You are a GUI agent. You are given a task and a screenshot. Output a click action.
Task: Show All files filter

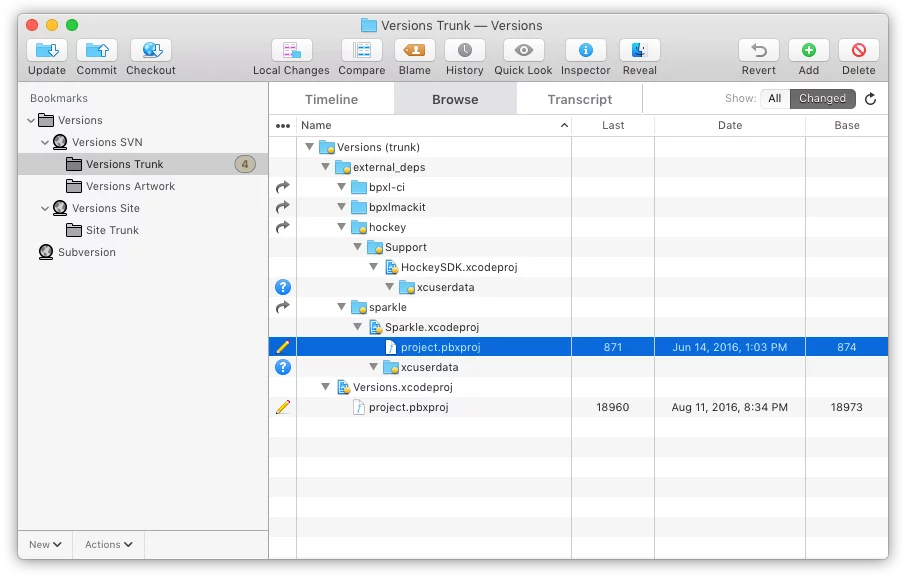pos(775,98)
